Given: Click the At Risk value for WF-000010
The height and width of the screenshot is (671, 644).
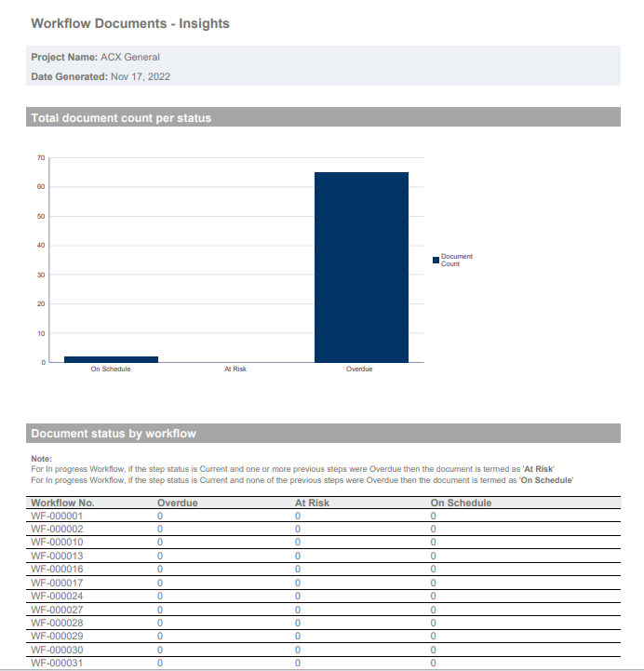Looking at the screenshot, I should pos(298,543).
